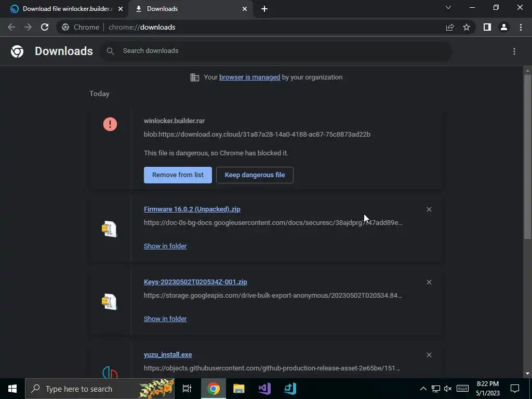The width and height of the screenshot is (532, 399).
Task: Click the page vertical scrollbar thumb
Action: tap(527, 157)
